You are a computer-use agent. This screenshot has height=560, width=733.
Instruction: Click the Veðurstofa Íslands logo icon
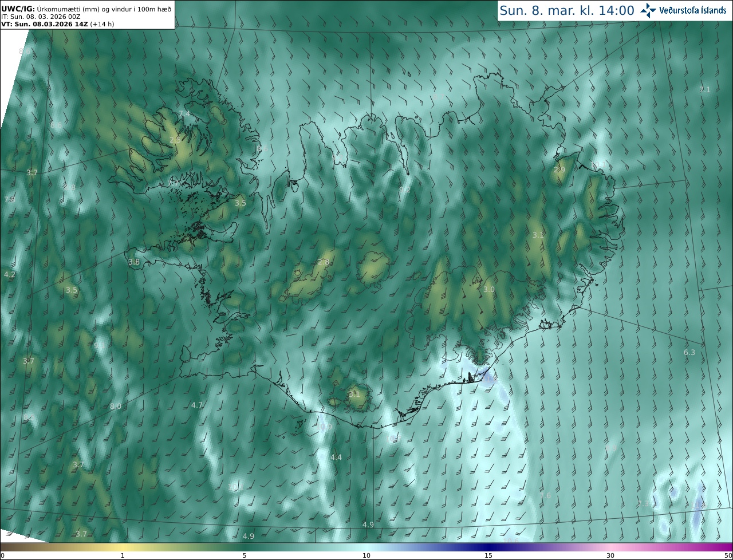pos(648,10)
